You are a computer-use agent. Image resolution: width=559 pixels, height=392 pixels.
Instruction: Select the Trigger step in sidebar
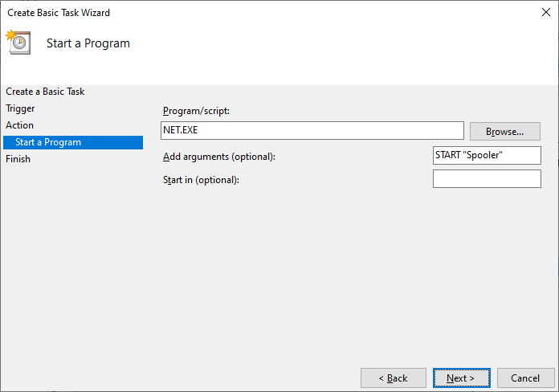20,108
